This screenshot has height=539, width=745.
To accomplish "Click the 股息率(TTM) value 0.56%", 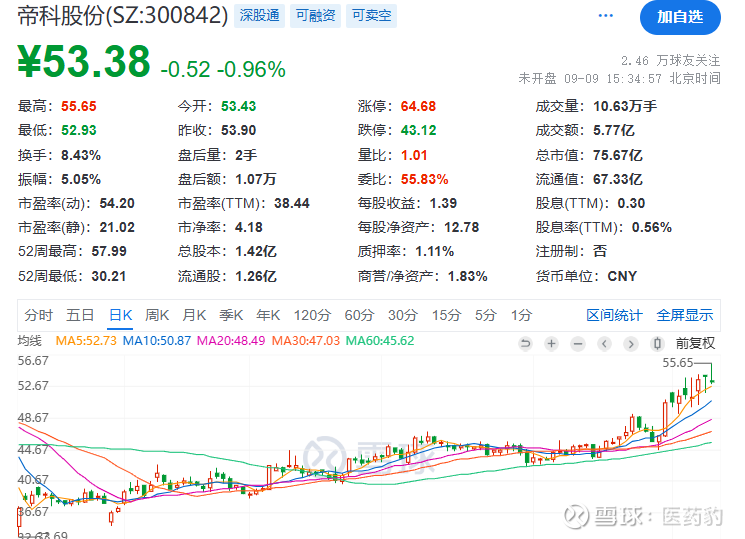I will click(652, 227).
